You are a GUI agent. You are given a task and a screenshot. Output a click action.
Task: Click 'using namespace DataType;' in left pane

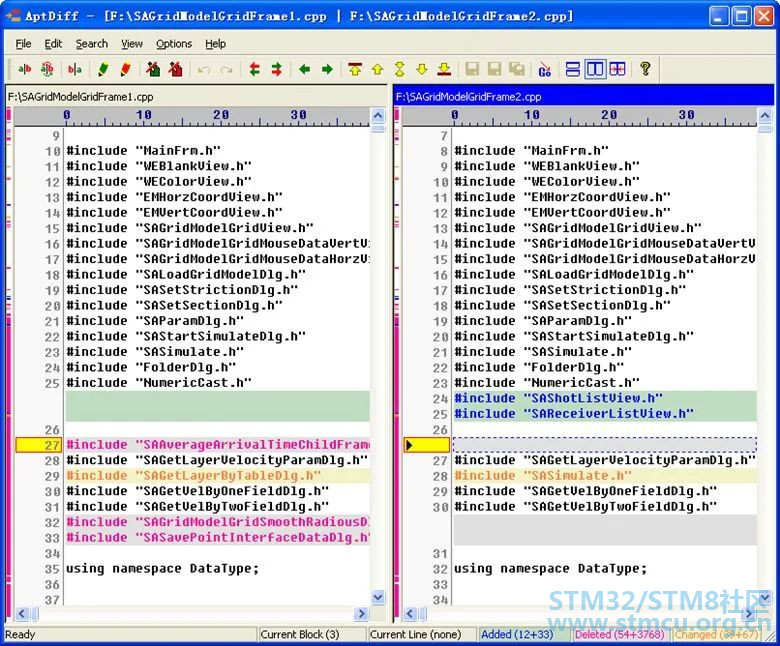pos(163,568)
